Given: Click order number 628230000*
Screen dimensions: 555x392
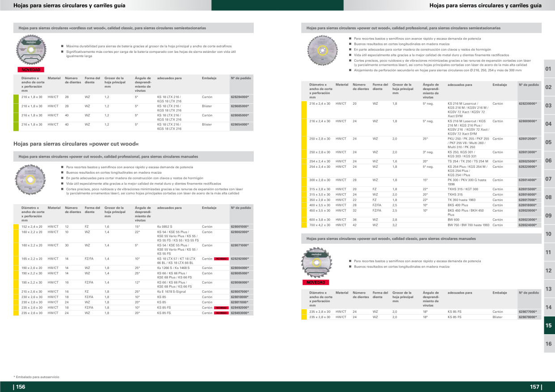Looking at the screenshot, I should [528, 103].
